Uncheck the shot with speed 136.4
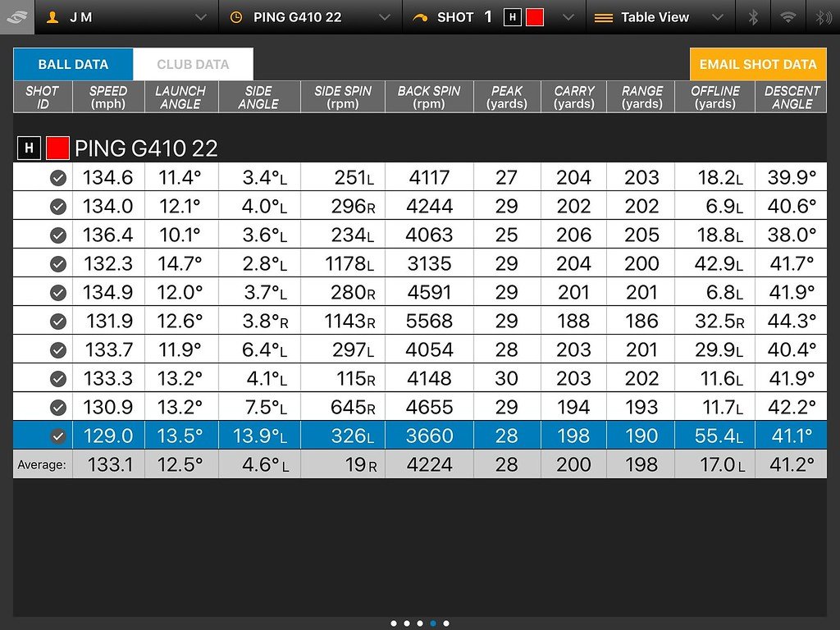840x630 pixels. click(x=58, y=235)
